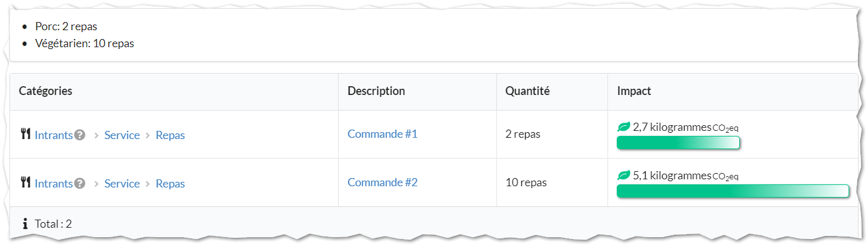868x246 pixels.
Task: Click the fork-knife icon in Commande #2 row
Action: tap(26, 182)
